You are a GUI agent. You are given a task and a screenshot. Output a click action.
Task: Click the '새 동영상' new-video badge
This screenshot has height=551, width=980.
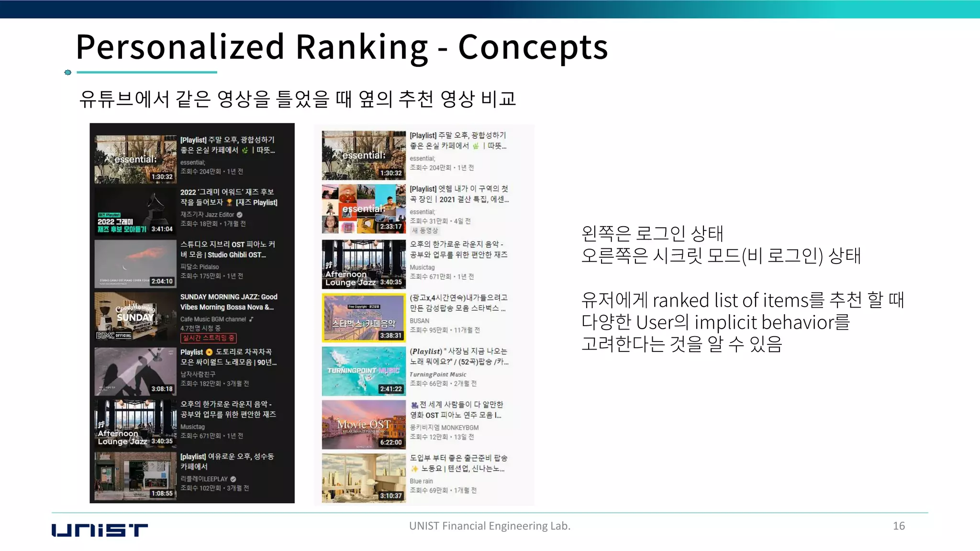click(x=425, y=231)
